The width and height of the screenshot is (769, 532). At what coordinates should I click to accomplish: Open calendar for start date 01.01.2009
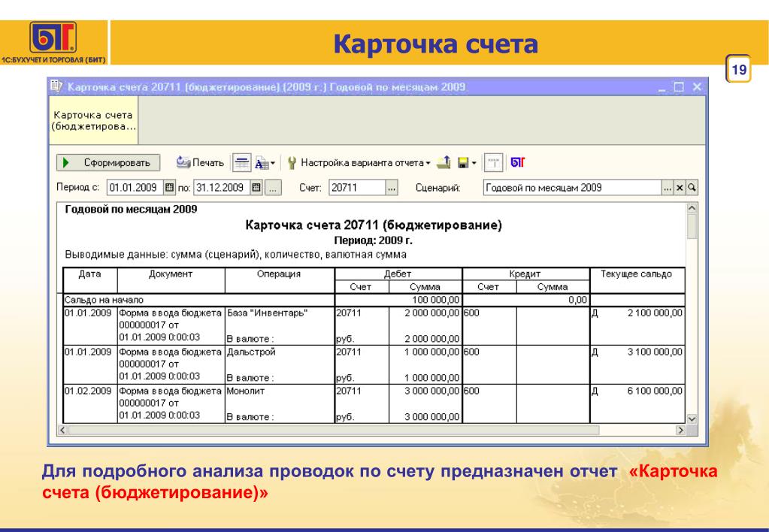tap(169, 187)
